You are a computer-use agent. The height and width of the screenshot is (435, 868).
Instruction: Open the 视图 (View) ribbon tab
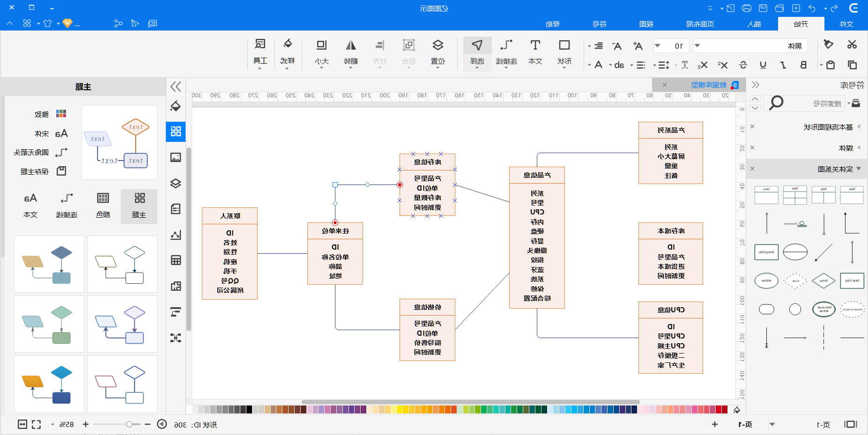point(646,24)
